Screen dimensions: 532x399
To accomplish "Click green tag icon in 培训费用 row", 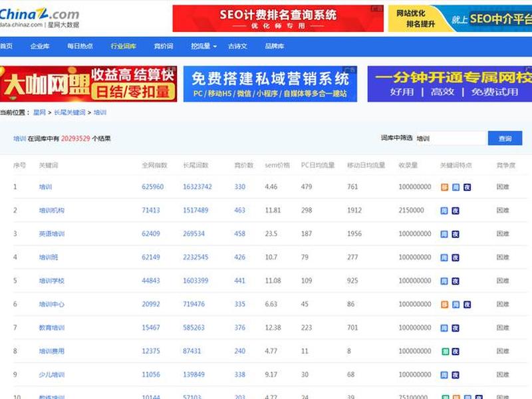I will [x=445, y=352].
